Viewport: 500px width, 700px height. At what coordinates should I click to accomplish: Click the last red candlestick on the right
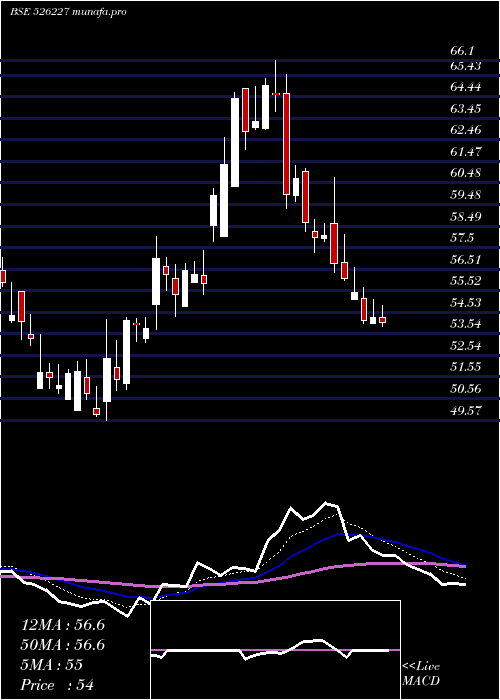[x=383, y=320]
